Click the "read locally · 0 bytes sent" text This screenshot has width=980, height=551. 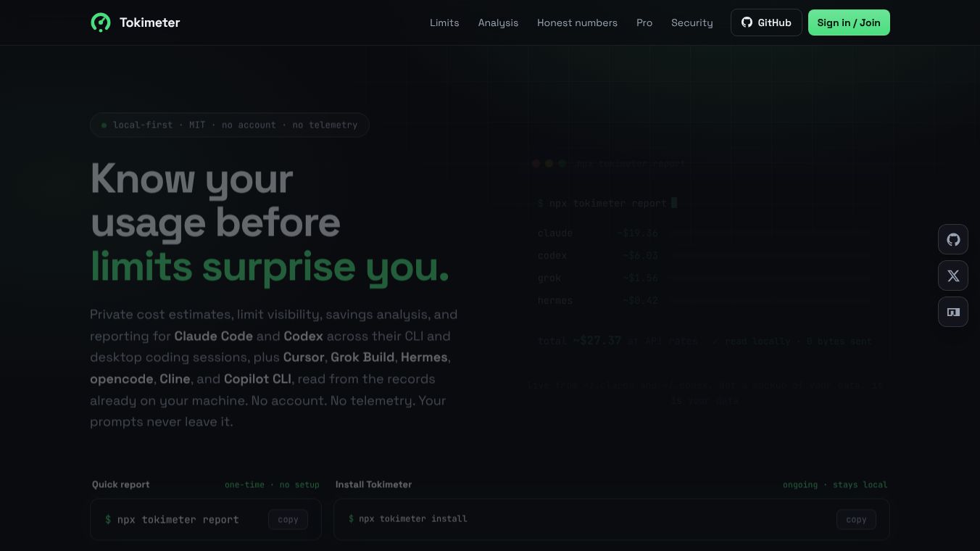798,341
